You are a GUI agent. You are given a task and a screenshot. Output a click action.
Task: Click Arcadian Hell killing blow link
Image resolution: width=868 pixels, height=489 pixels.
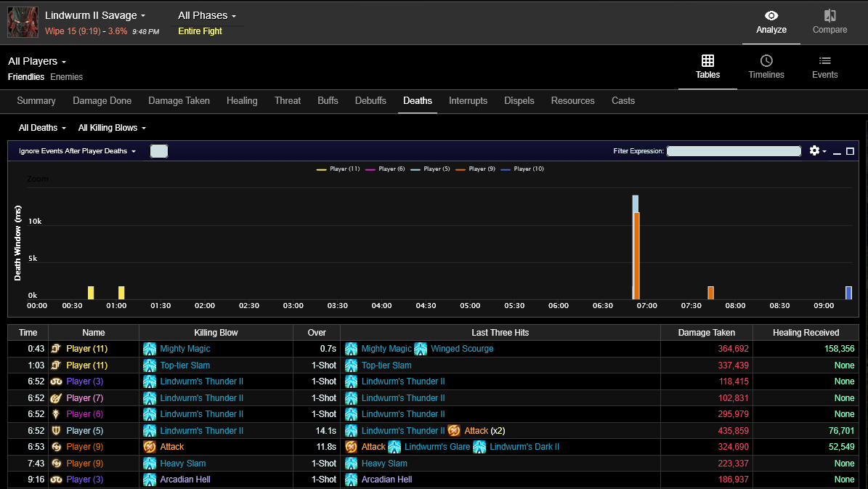[185, 480]
